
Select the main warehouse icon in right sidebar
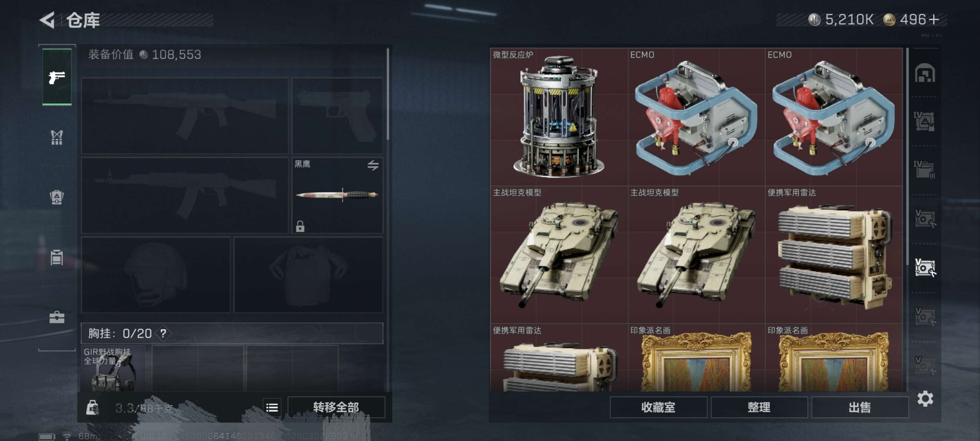click(x=925, y=73)
